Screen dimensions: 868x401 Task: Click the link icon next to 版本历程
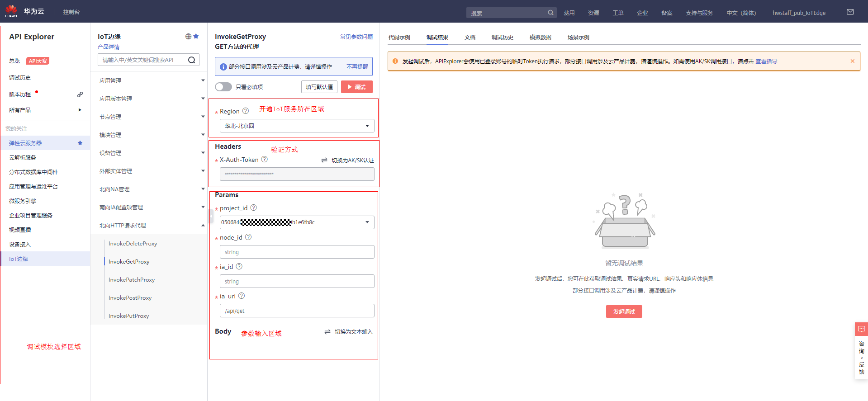click(x=80, y=94)
